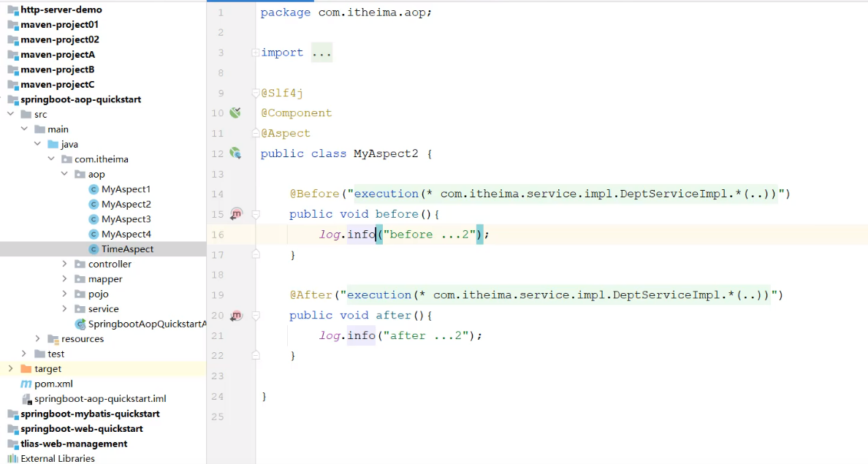Screen dimensions: 868x464
Task: Click the Maven icon next to pom.xml
Action: [x=26, y=384]
